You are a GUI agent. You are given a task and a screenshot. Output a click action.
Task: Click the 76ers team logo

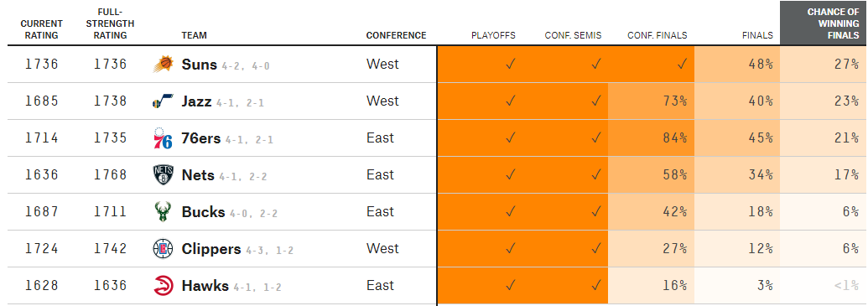(163, 137)
